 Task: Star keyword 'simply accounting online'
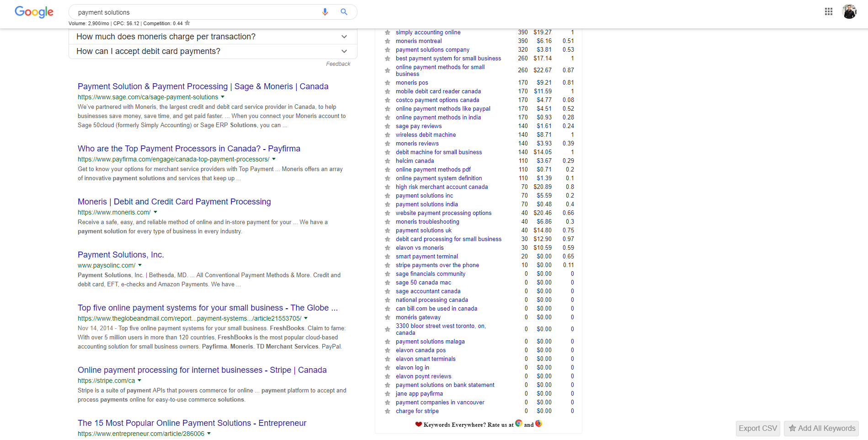tap(388, 32)
